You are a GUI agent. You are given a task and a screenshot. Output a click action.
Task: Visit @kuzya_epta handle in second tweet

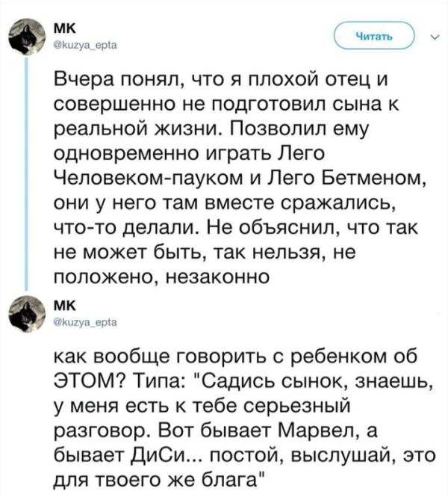click(86, 322)
